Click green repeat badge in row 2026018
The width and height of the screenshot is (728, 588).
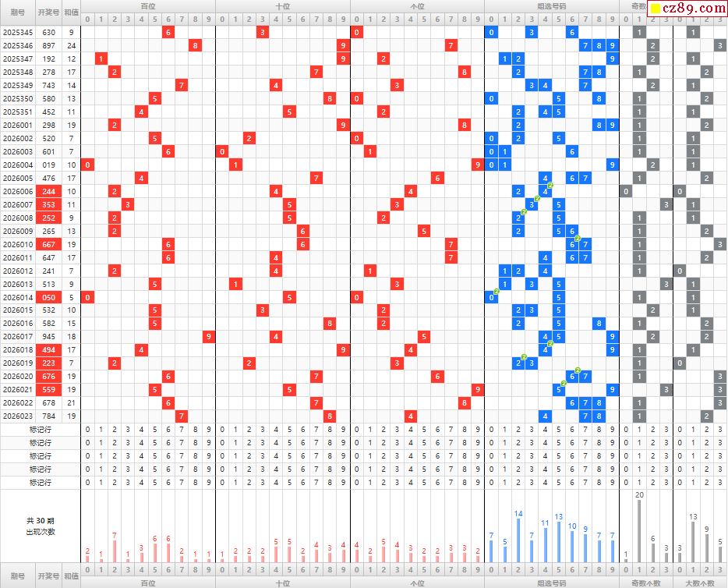(550, 344)
